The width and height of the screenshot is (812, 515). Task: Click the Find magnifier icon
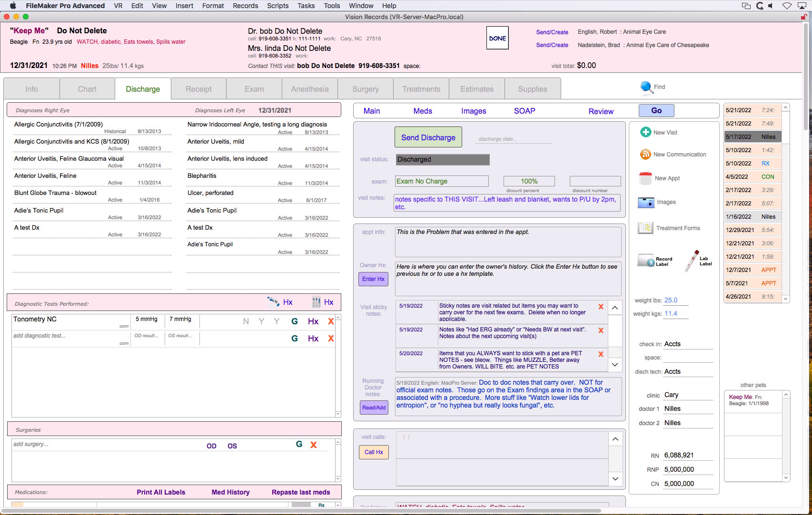click(646, 87)
